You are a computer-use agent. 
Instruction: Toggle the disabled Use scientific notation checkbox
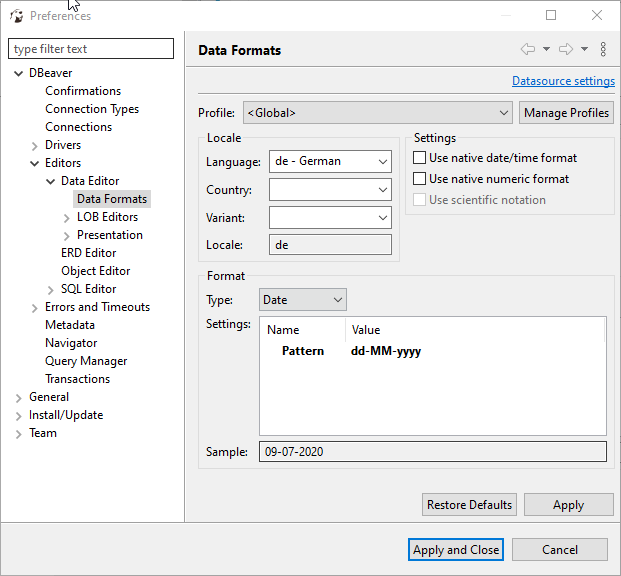419,200
